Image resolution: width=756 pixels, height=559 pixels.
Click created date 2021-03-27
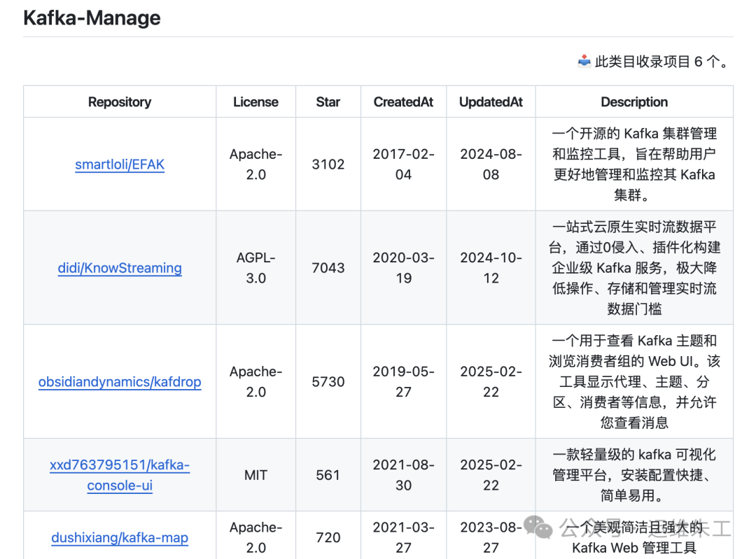click(x=404, y=537)
